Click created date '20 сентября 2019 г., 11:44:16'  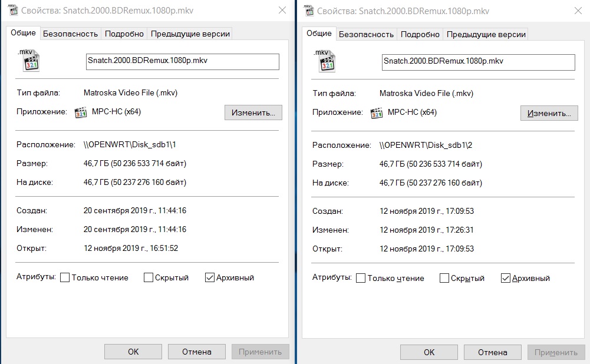135,210
